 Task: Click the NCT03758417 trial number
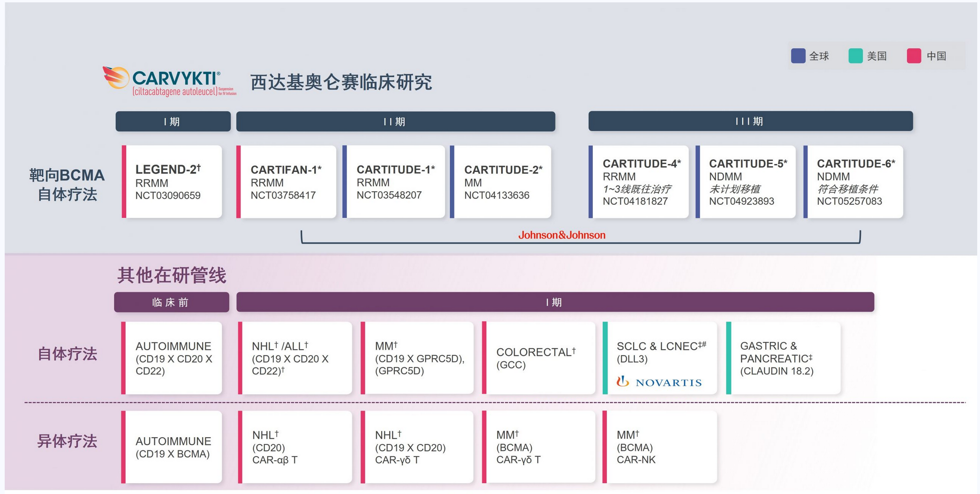click(283, 195)
